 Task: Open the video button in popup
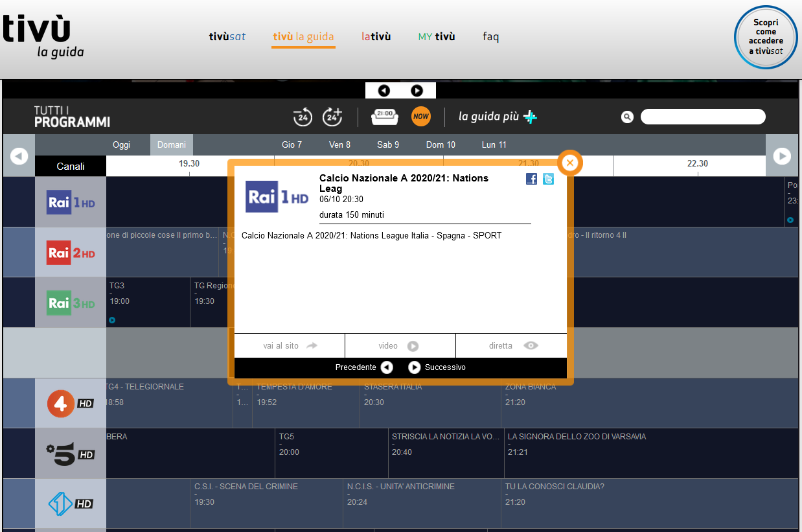click(400, 345)
